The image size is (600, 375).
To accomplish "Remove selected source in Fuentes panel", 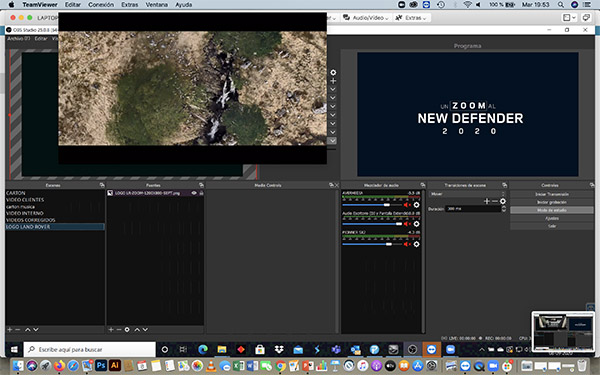I will [119, 329].
